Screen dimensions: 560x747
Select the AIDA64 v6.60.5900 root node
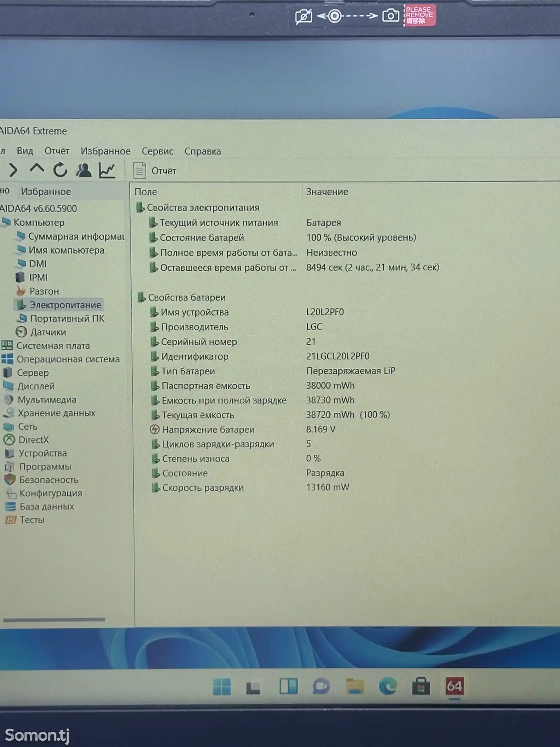pos(38,208)
